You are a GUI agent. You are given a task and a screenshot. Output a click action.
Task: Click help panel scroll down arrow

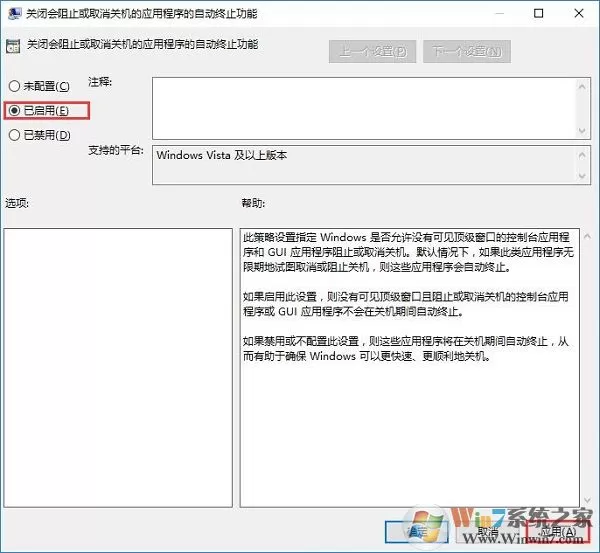(587, 500)
